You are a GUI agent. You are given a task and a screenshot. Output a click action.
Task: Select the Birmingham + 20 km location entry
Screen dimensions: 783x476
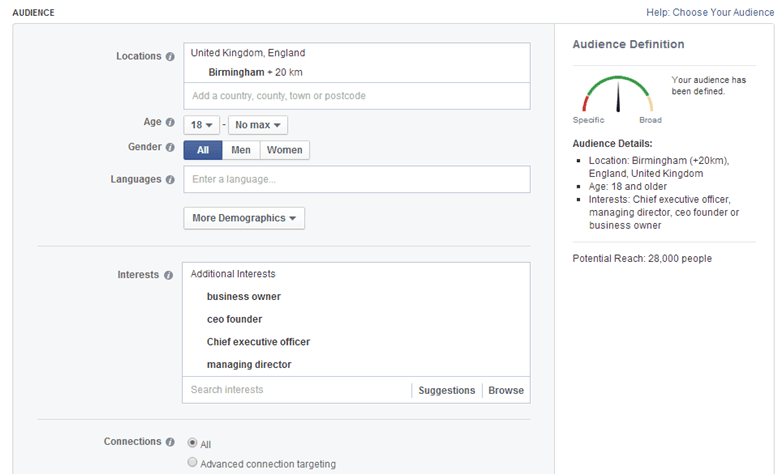[255, 72]
